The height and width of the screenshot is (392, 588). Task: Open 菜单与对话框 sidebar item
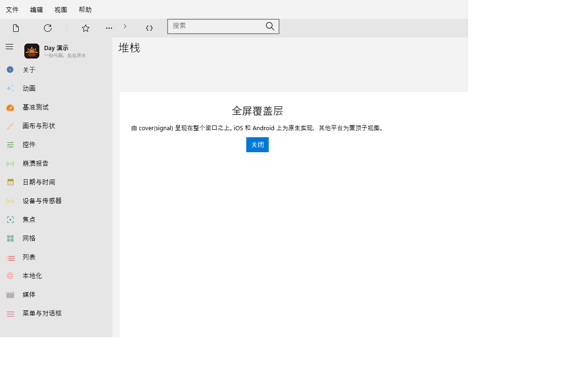56,313
